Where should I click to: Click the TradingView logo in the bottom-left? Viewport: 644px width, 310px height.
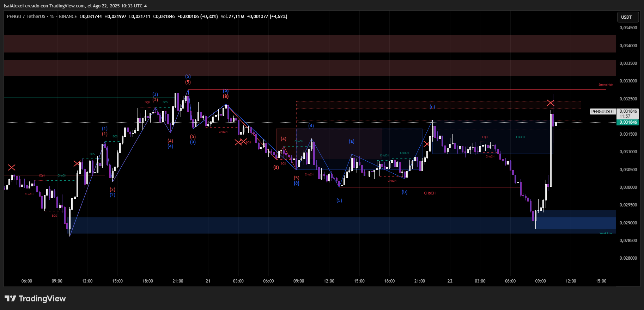[x=35, y=299]
